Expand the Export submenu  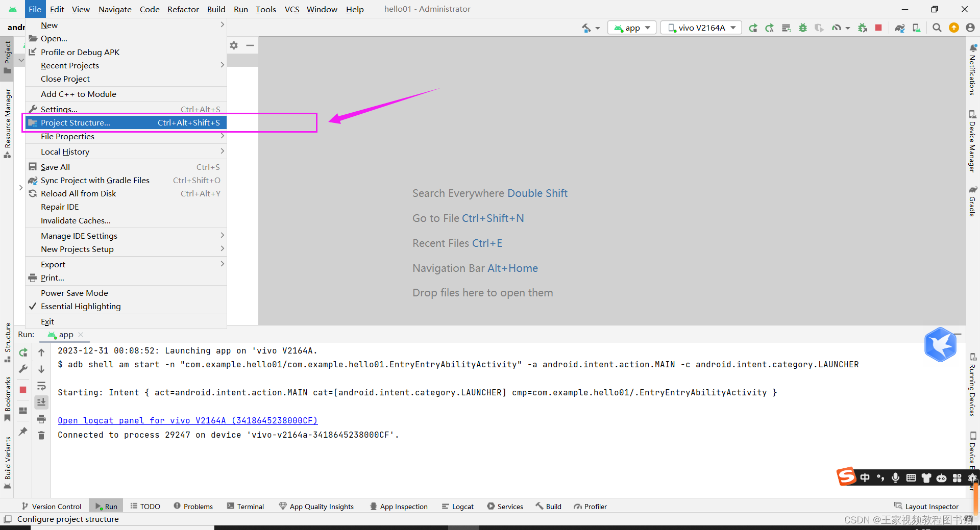tap(126, 265)
